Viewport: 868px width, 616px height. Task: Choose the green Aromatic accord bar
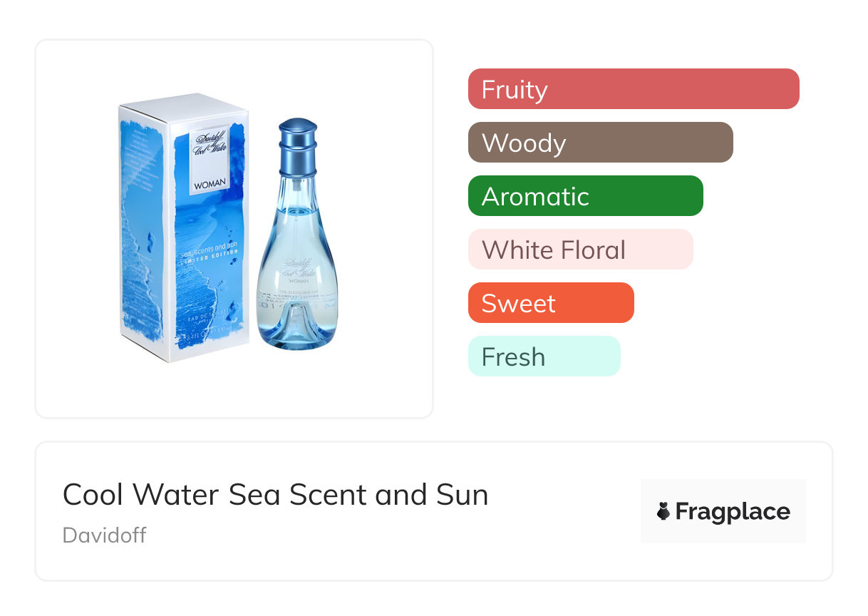tap(585, 196)
